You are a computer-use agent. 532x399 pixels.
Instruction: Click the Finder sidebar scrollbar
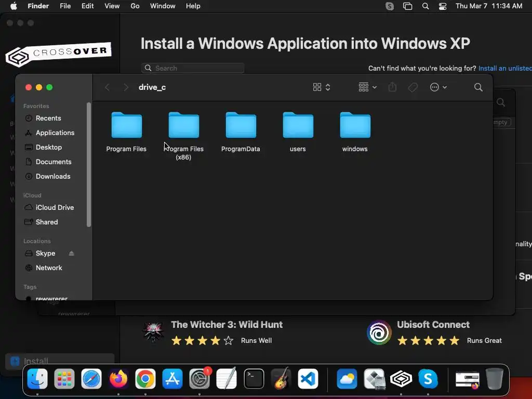click(x=89, y=165)
